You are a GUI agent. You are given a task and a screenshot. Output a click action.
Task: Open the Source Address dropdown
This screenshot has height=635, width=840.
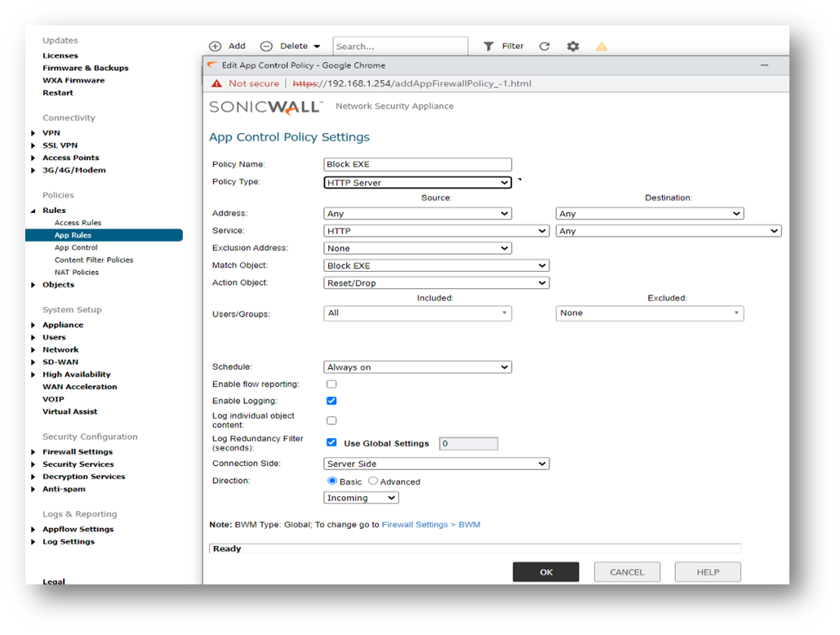pos(417,214)
